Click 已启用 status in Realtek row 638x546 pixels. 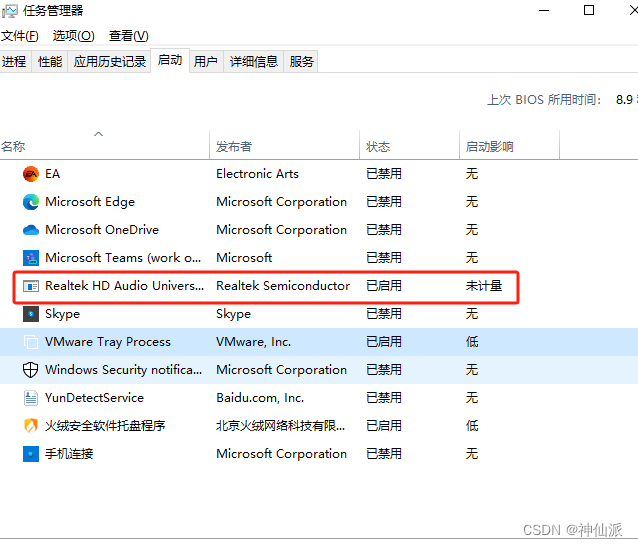tap(384, 286)
